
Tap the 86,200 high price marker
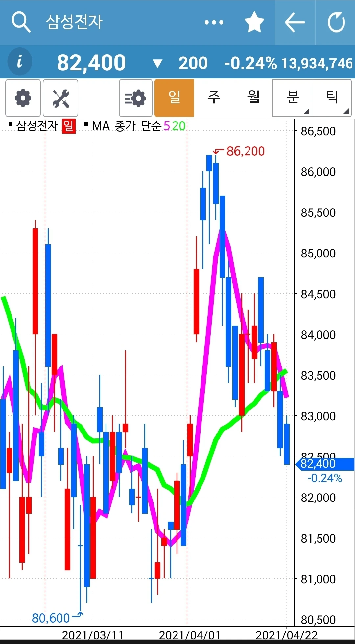coord(245,151)
